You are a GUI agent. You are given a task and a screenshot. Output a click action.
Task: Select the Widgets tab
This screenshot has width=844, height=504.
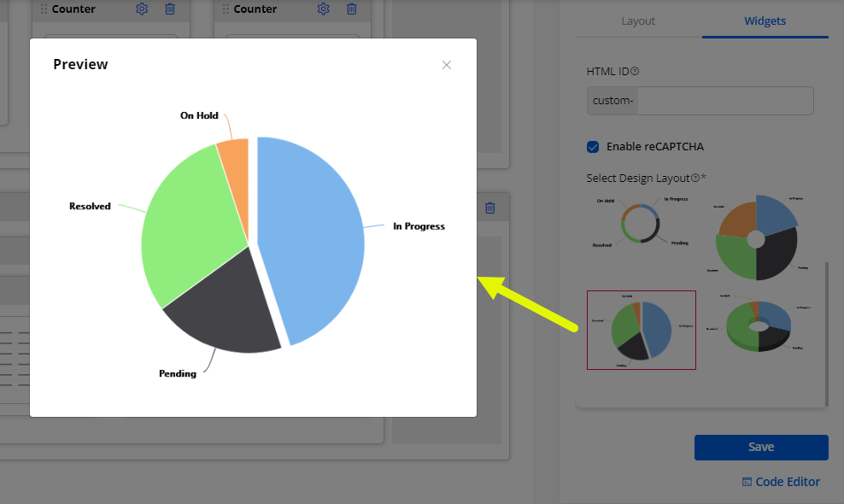(765, 21)
